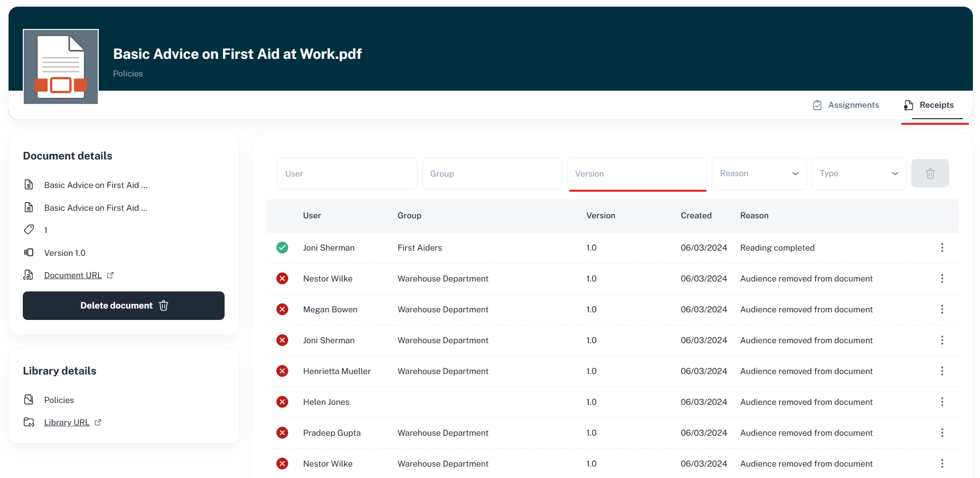Click Policies text under Library details

tap(59, 400)
